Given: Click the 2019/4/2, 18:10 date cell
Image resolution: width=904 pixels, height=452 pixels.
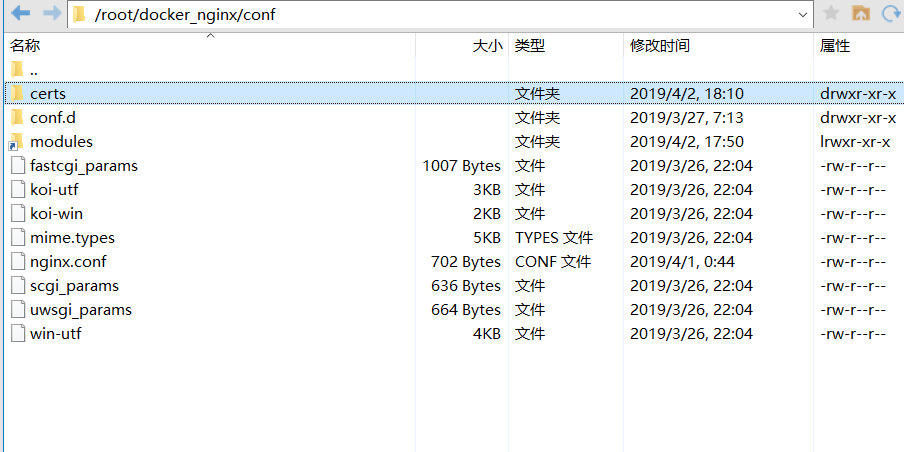Looking at the screenshot, I should [x=687, y=94].
